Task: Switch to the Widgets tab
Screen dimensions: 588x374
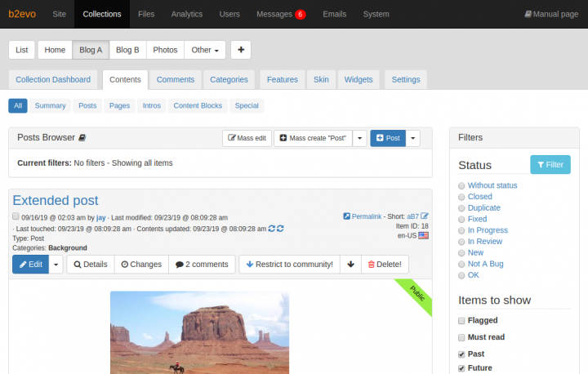Action: pos(358,80)
